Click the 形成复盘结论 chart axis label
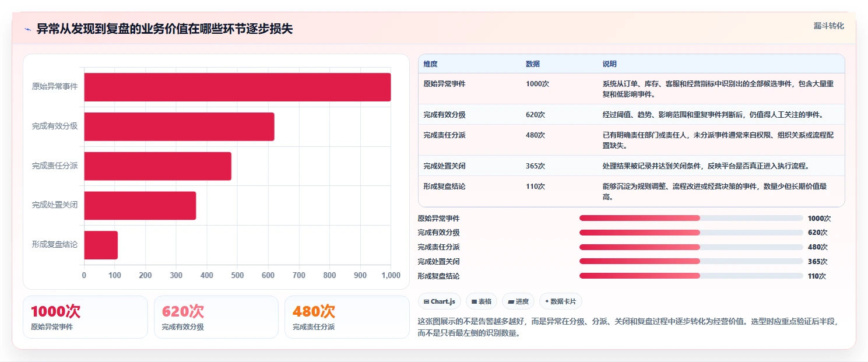 pyautogui.click(x=55, y=245)
